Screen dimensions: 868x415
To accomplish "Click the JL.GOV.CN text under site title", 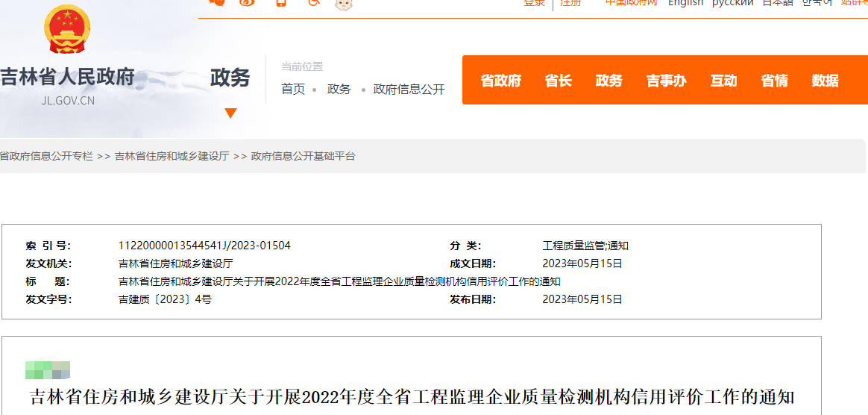I will pos(68,101).
